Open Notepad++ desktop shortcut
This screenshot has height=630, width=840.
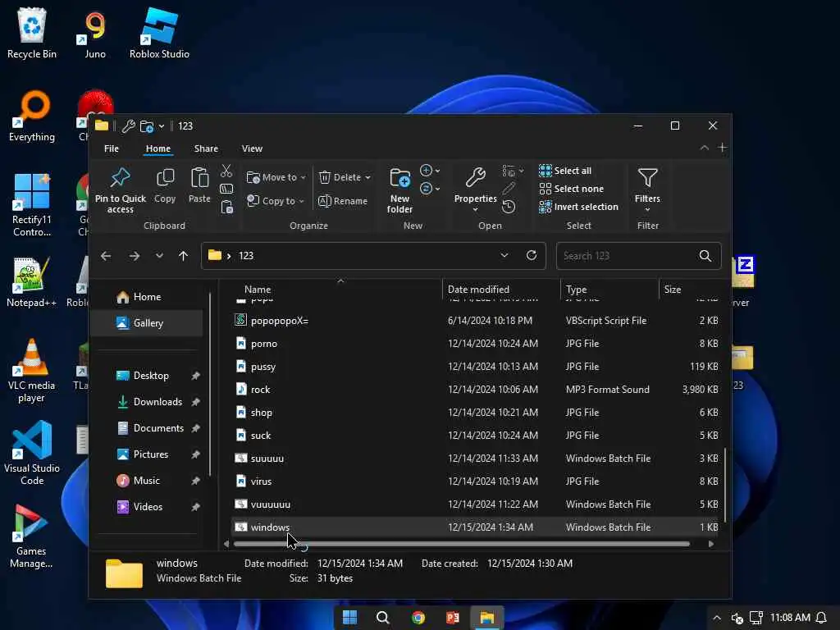tap(31, 282)
